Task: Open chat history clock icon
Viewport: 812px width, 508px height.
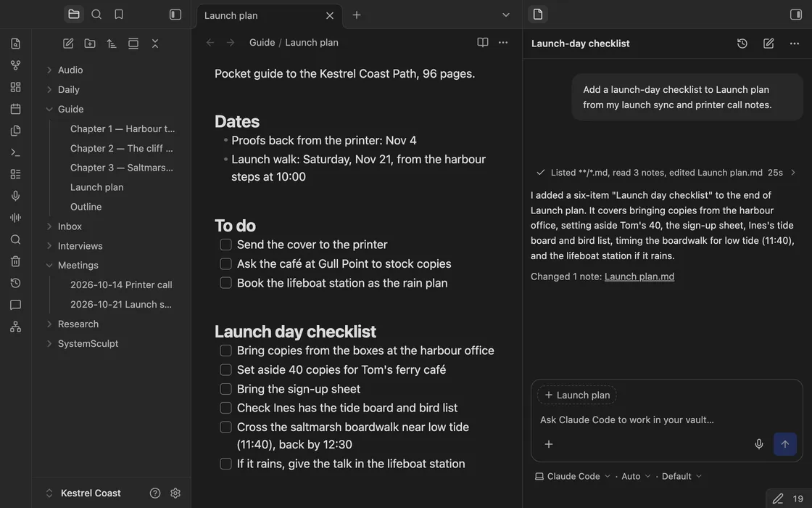Action: click(742, 44)
